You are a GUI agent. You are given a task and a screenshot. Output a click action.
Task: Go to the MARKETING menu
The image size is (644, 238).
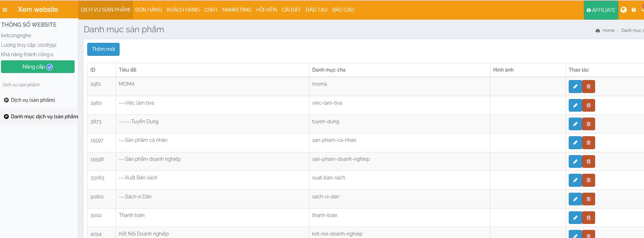(236, 10)
